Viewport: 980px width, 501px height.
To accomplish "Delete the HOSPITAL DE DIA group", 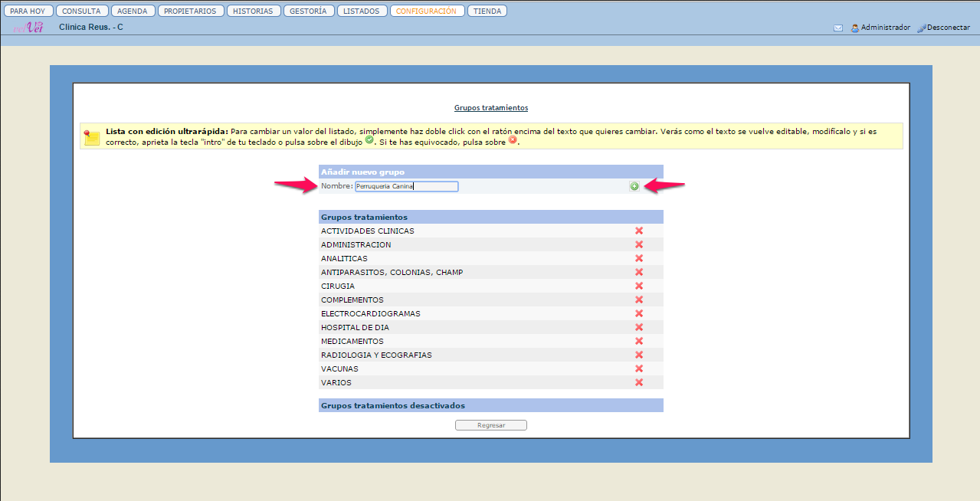I will [639, 327].
